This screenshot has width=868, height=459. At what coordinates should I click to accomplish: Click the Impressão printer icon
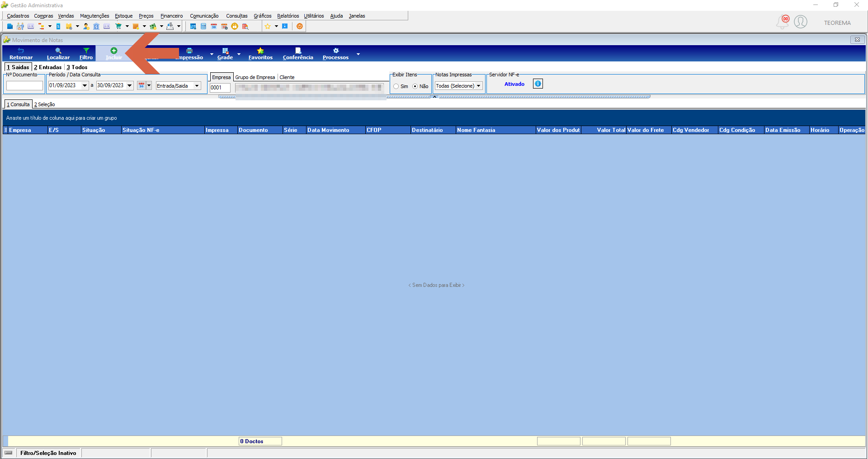189,51
